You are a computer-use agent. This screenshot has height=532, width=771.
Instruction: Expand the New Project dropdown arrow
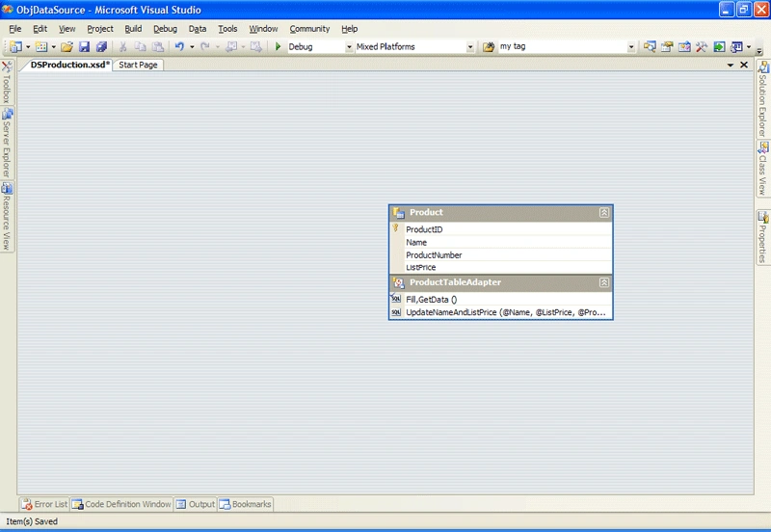tap(28, 47)
